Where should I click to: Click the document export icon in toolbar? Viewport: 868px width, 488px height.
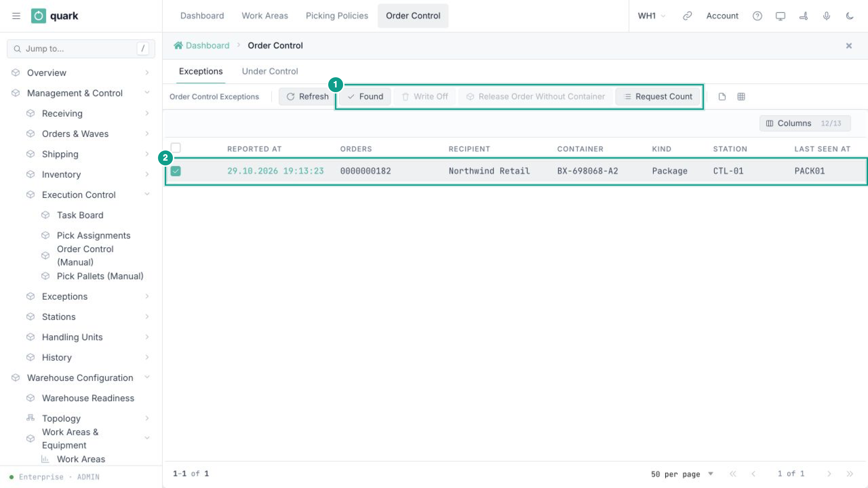click(722, 97)
